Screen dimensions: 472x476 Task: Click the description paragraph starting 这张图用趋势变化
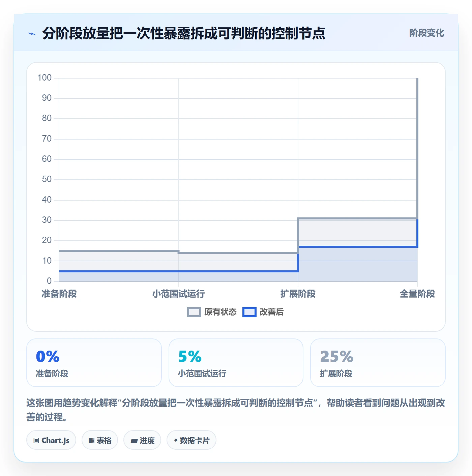click(x=236, y=410)
